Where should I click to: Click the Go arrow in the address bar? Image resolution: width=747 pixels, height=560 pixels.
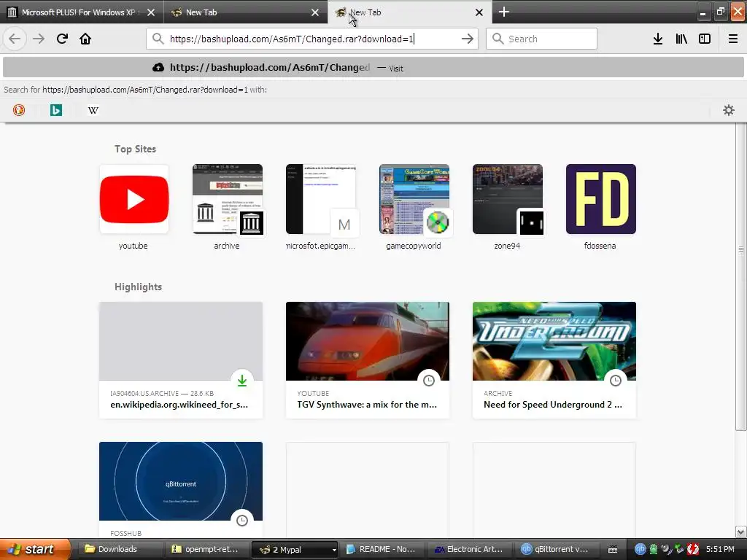coord(468,39)
